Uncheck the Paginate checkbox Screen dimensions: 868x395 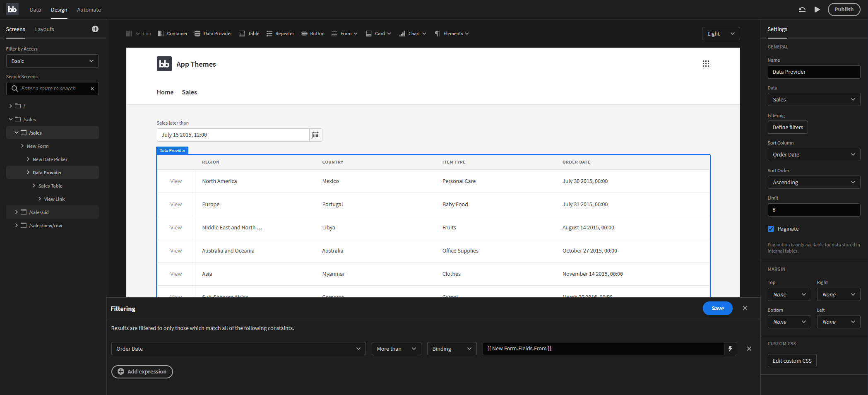(770, 229)
